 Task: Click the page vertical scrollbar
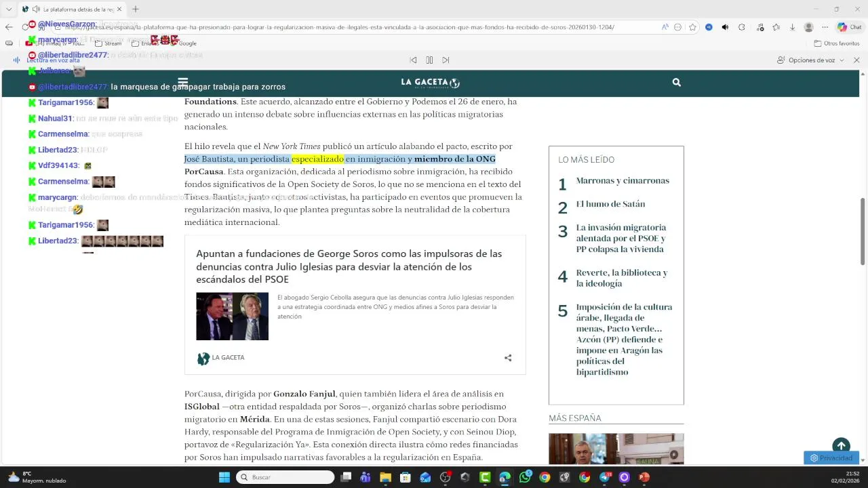coord(863,230)
